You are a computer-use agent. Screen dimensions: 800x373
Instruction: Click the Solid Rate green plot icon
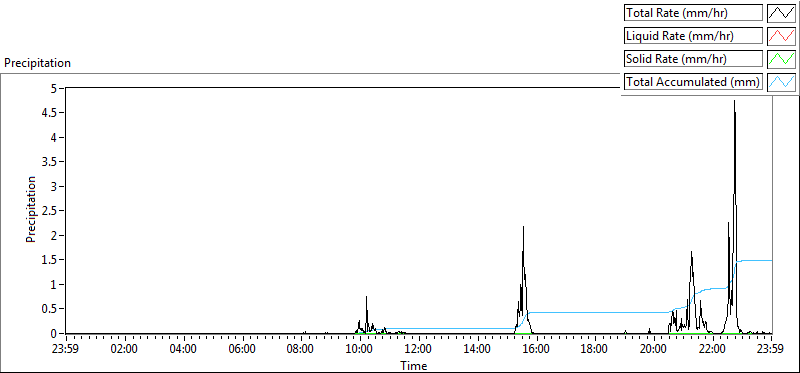tap(781, 59)
